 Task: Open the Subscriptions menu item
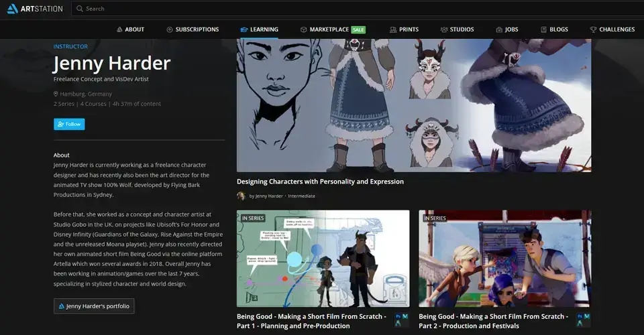193,29
